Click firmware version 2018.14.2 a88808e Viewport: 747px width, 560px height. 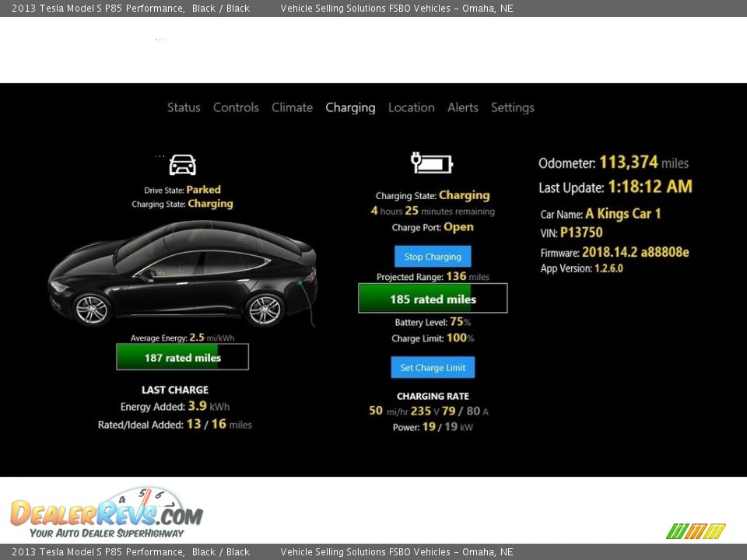coord(636,252)
